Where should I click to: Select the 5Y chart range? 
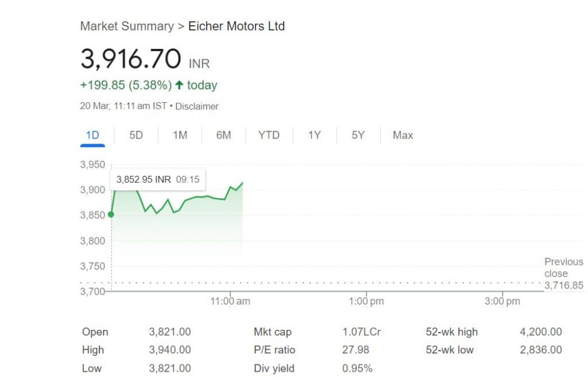point(357,135)
